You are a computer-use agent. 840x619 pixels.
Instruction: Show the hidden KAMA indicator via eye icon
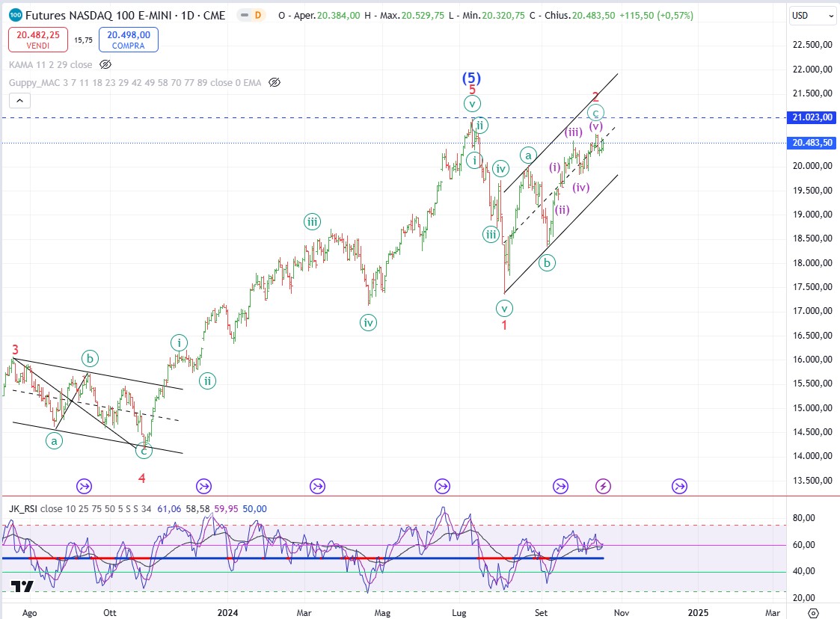pyautogui.click(x=105, y=65)
